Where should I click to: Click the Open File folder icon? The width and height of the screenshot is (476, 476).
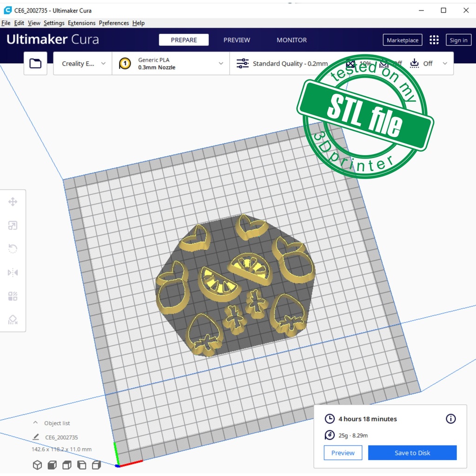pyautogui.click(x=35, y=64)
